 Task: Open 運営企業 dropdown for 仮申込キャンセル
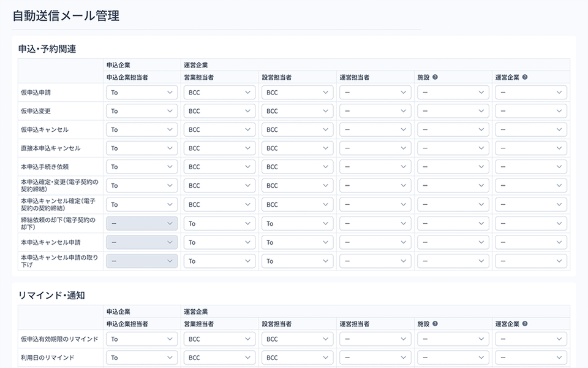point(530,129)
